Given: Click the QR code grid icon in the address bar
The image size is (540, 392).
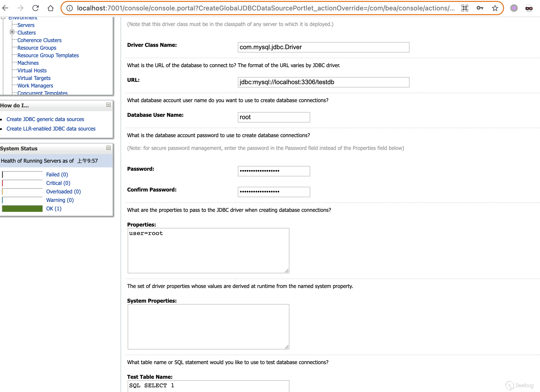Looking at the screenshot, I should (465, 8).
